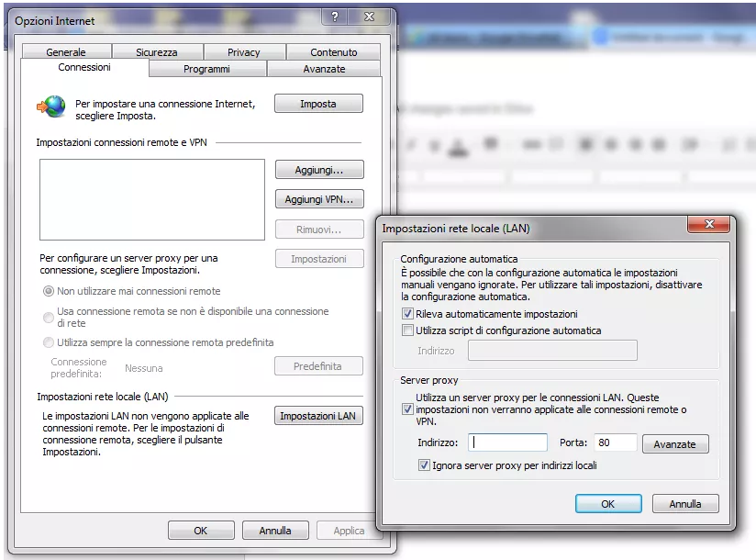Click the Porta field showing 80
The height and width of the screenshot is (560, 756).
614,442
